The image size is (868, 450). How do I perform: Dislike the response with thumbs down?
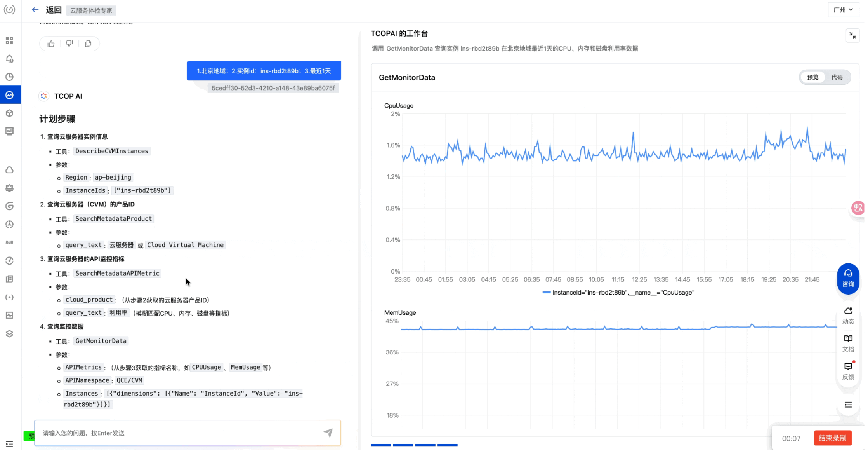click(x=69, y=44)
